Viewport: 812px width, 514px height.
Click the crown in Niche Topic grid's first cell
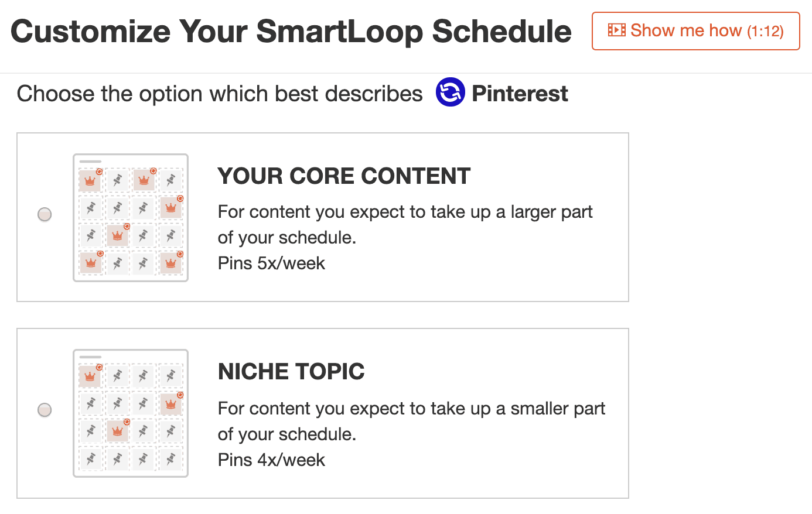[90, 376]
